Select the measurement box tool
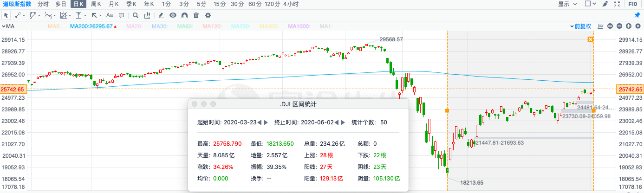644x193 pixels. [64, 15]
